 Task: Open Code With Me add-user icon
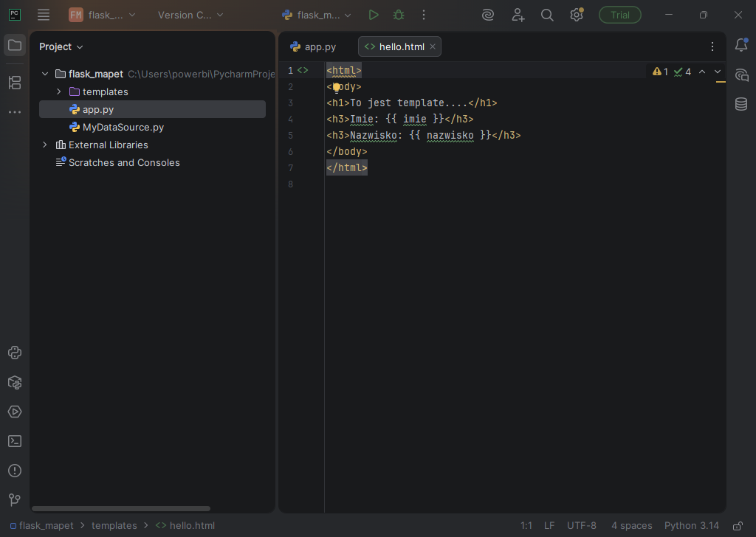(518, 15)
